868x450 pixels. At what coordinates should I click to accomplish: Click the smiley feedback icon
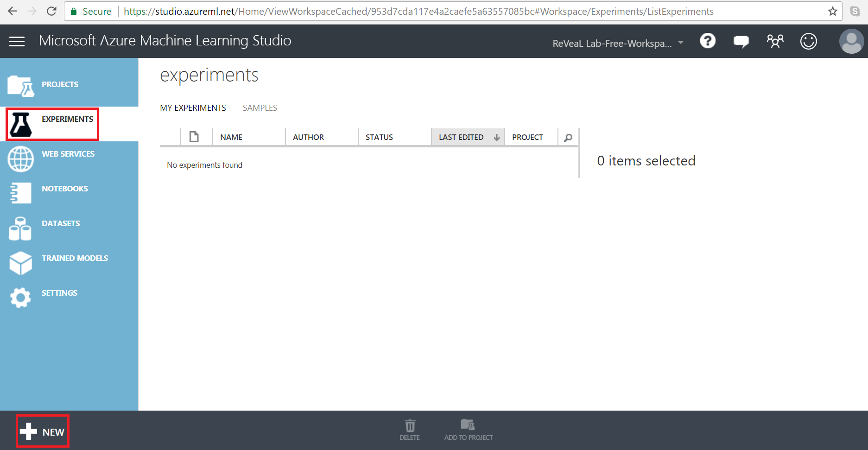click(809, 41)
